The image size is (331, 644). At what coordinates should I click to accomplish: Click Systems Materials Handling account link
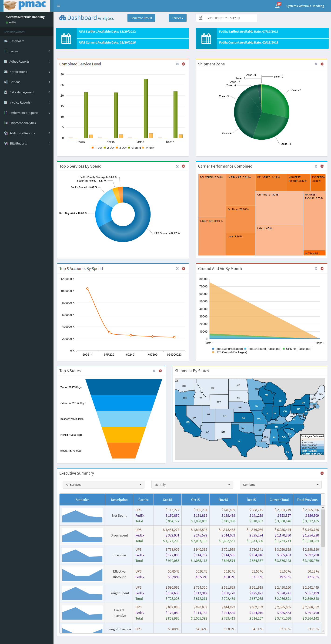pyautogui.click(x=305, y=6)
